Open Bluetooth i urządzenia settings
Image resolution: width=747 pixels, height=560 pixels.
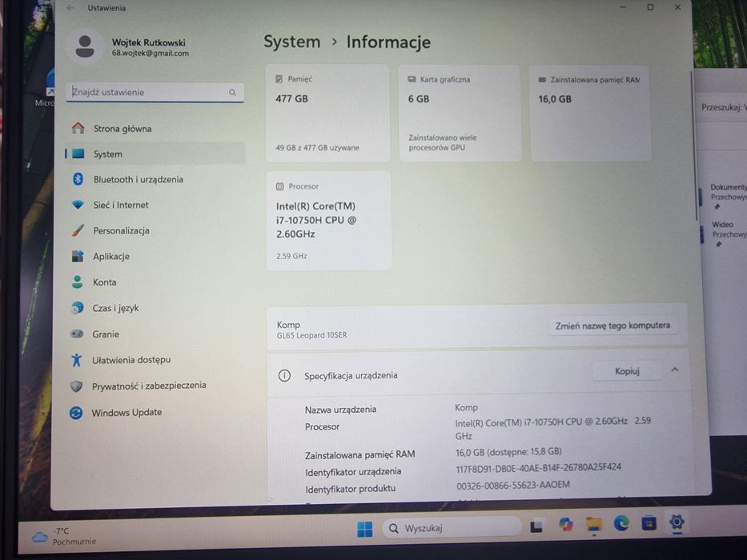155,179
